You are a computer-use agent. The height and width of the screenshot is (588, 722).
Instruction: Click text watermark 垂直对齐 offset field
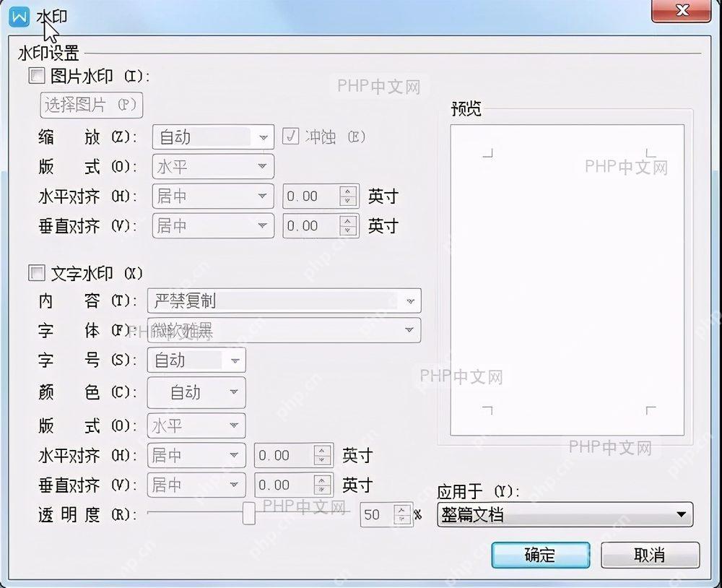284,485
